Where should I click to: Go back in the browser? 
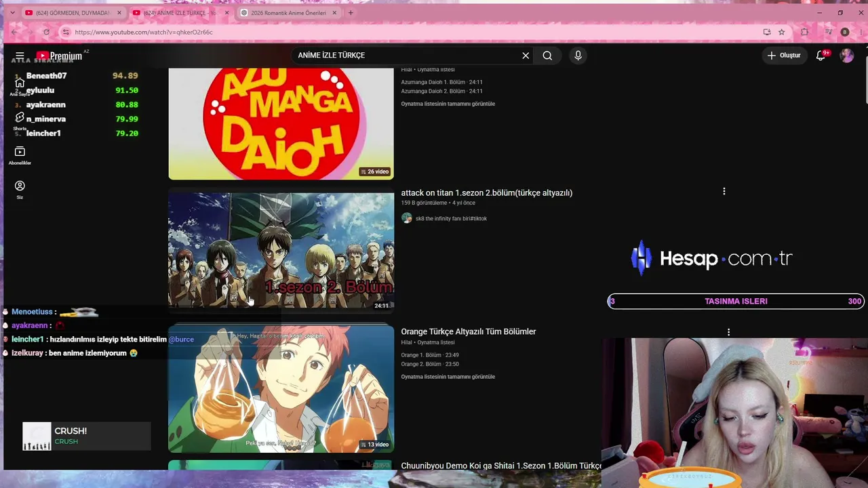coord(14,32)
